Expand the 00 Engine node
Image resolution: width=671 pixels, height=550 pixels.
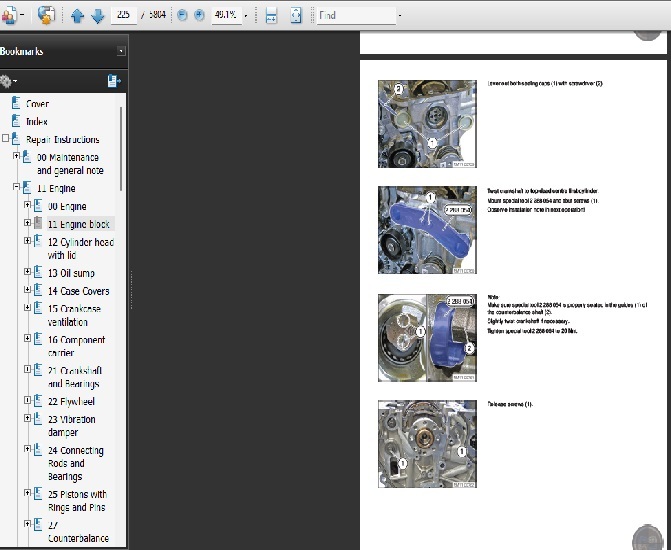click(x=27, y=205)
